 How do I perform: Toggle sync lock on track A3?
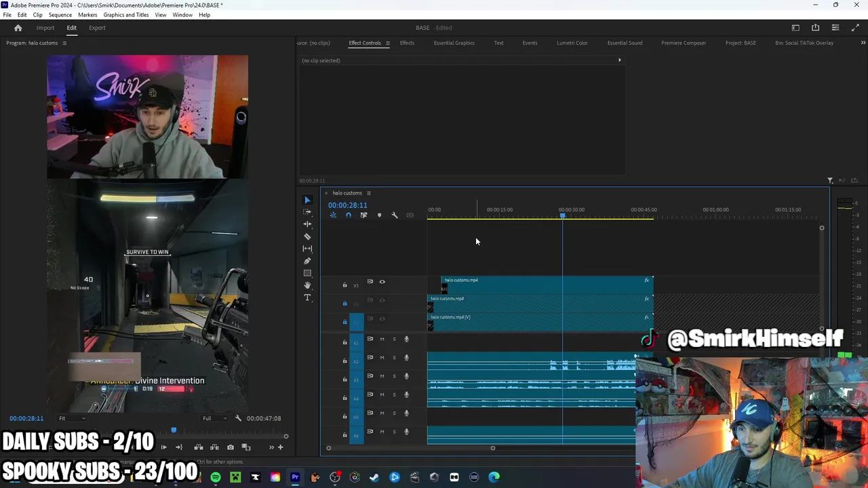370,375
